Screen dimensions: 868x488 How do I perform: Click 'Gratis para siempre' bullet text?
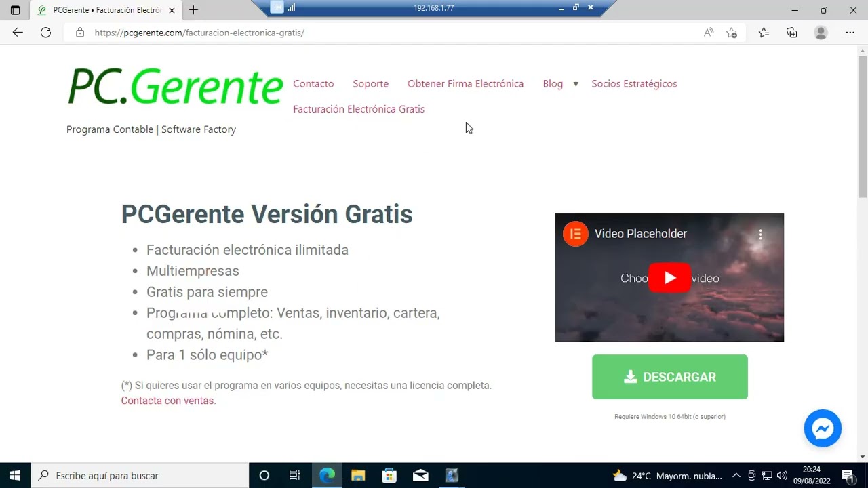[x=207, y=292]
